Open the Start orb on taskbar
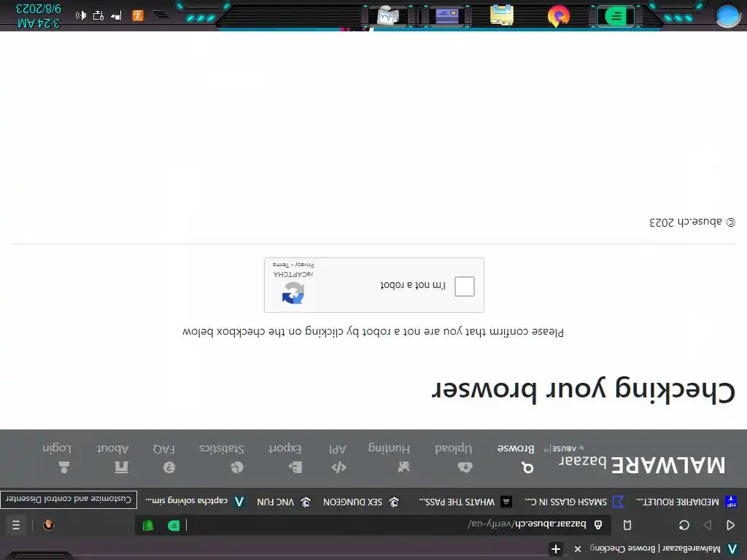 [x=728, y=15]
